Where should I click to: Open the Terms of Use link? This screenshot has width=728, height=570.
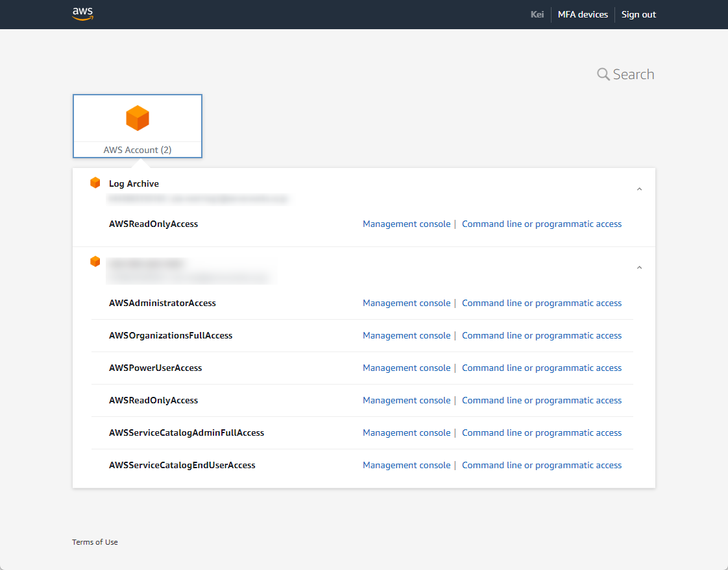pyautogui.click(x=95, y=541)
